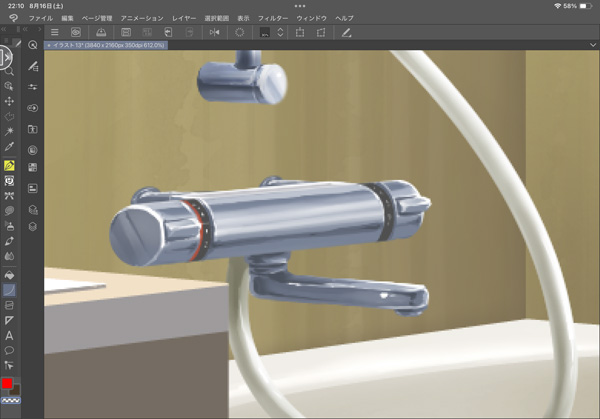
Task: Choose the red main color swatch
Action: [7, 384]
